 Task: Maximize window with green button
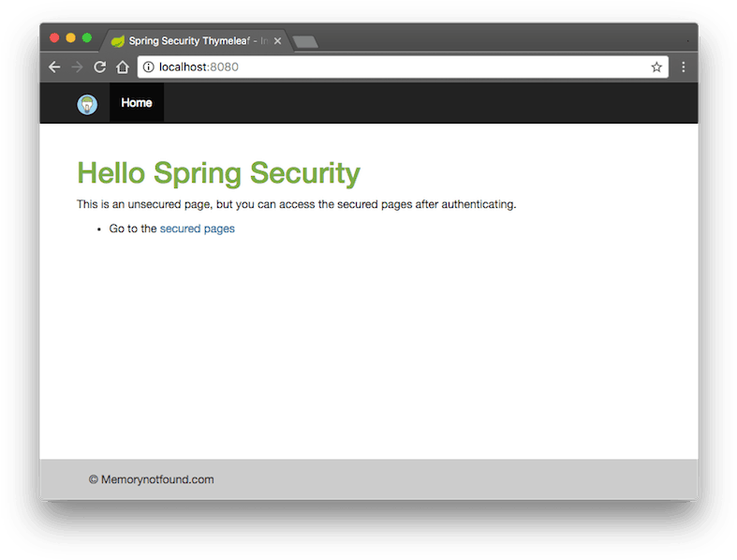point(87,38)
